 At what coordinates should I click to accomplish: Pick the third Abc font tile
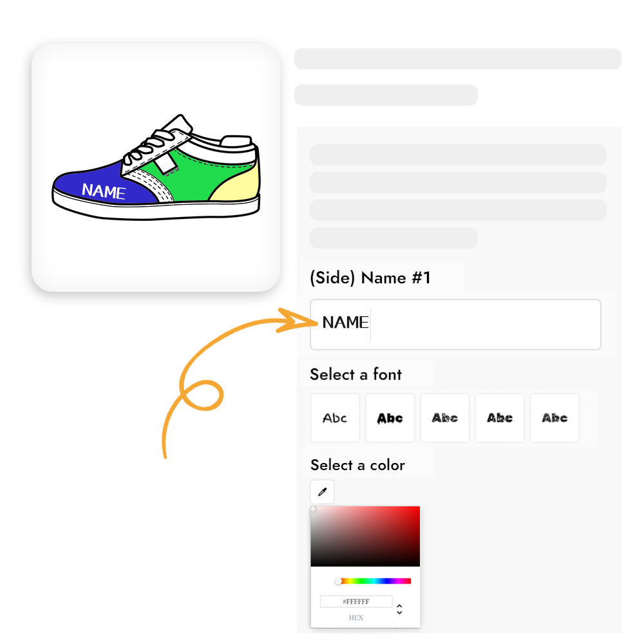[x=445, y=418]
